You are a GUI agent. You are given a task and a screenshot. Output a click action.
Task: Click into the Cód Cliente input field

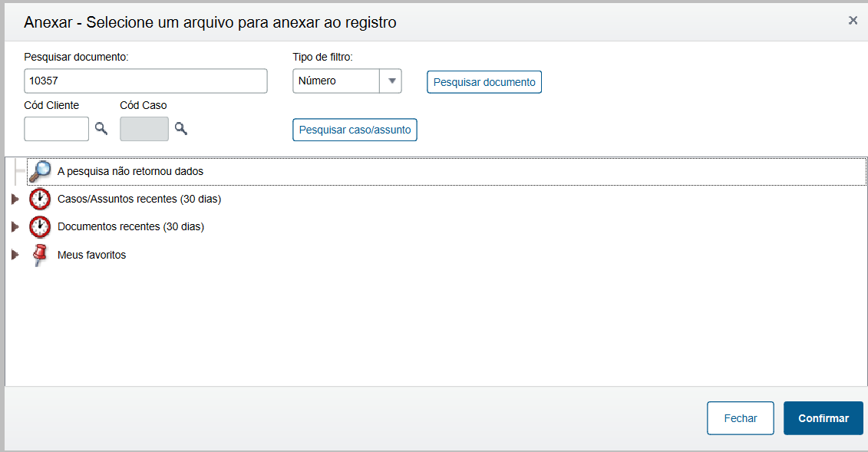57,129
